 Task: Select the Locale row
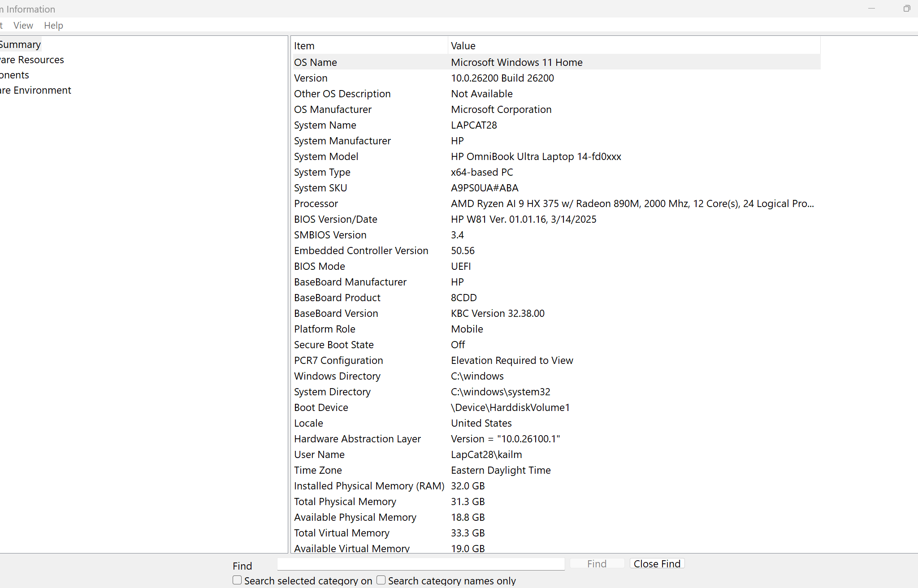point(557,423)
